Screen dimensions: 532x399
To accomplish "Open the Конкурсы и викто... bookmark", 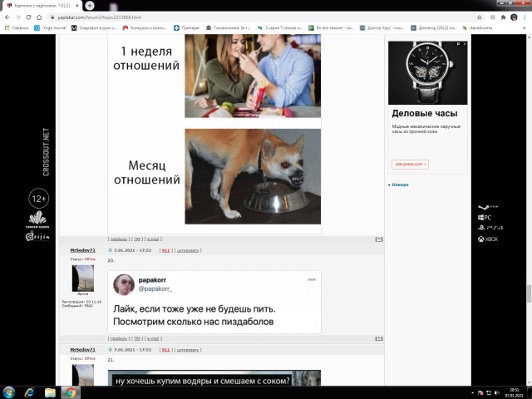I will (x=144, y=27).
